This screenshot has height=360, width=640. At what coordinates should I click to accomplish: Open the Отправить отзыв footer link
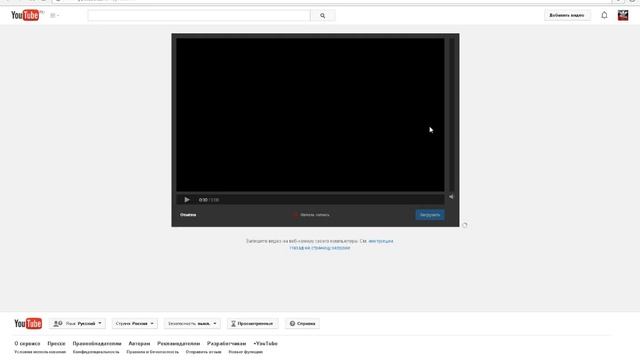[203, 352]
